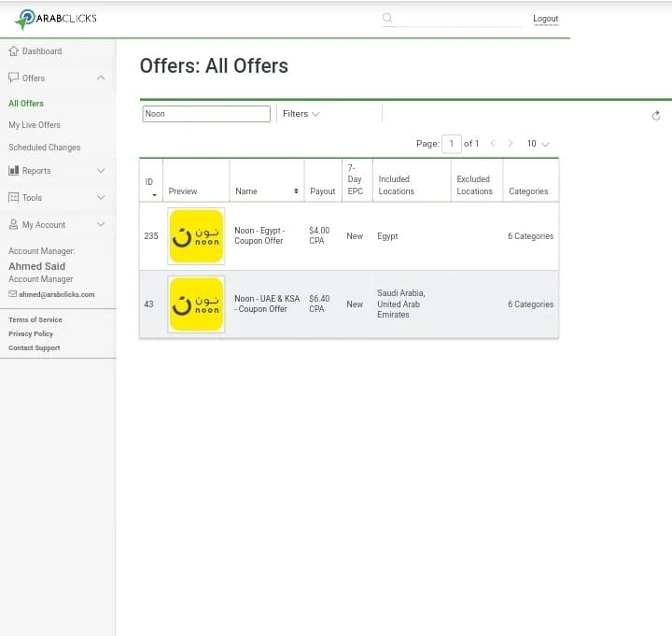This screenshot has width=672, height=636.
Task: Click the offer search field containing Noon
Action: pyautogui.click(x=206, y=114)
